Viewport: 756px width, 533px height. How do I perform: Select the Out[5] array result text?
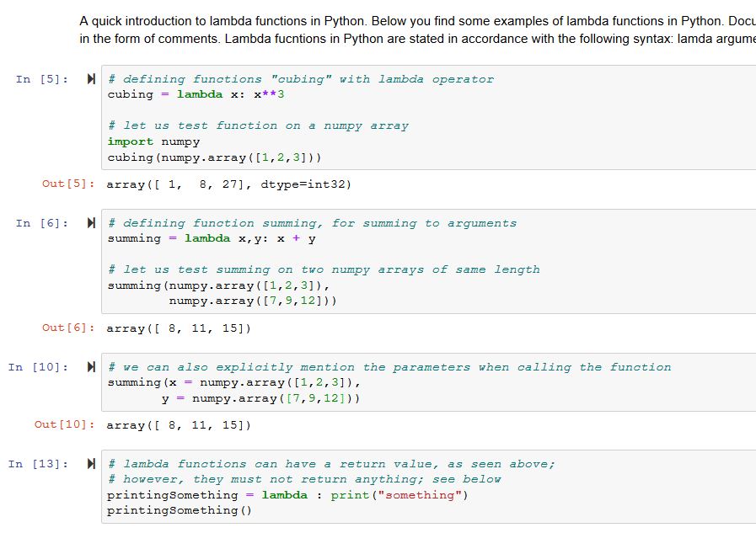(228, 184)
